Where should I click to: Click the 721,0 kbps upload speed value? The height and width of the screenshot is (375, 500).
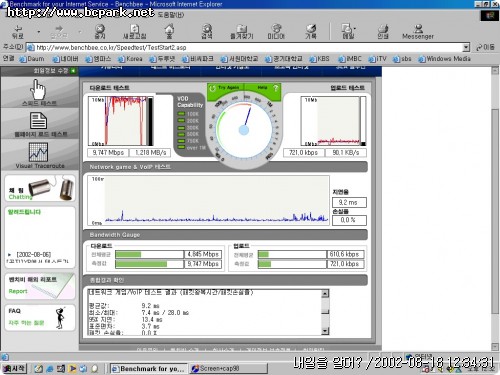303,153
